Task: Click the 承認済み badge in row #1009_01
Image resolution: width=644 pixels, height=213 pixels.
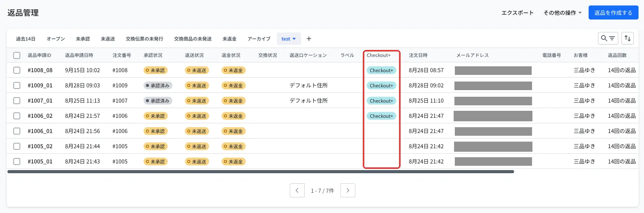Action: tap(158, 85)
